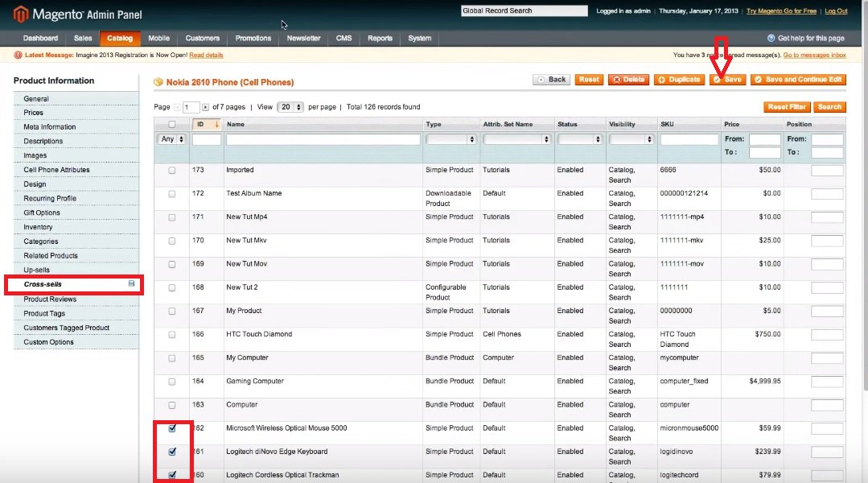Open the Sales menu

[x=83, y=38]
